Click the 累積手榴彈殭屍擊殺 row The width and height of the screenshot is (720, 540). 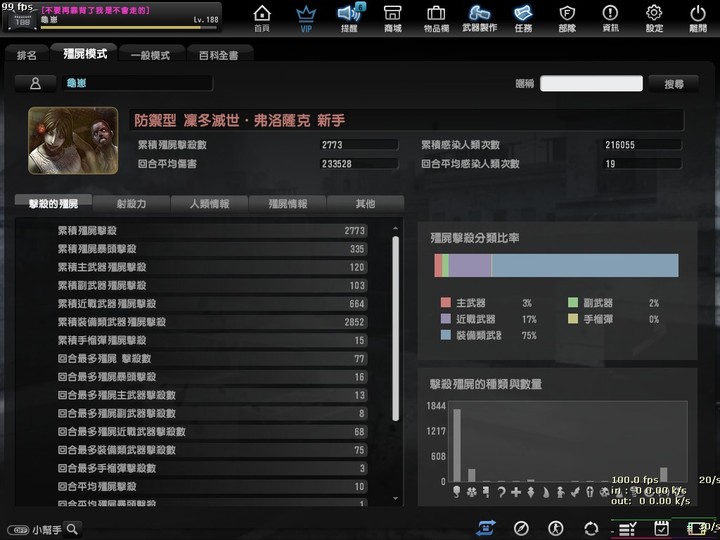pos(212,340)
